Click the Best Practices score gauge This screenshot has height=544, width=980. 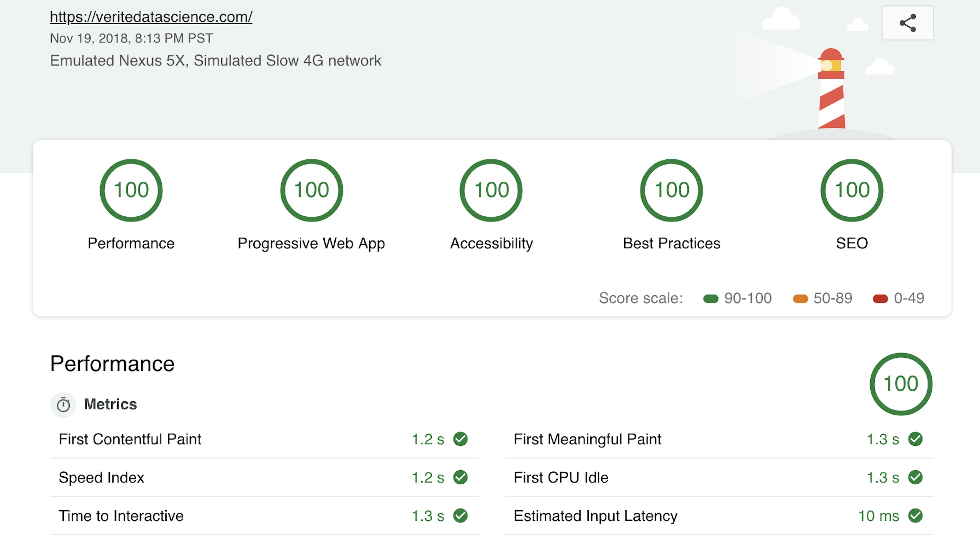coord(671,190)
